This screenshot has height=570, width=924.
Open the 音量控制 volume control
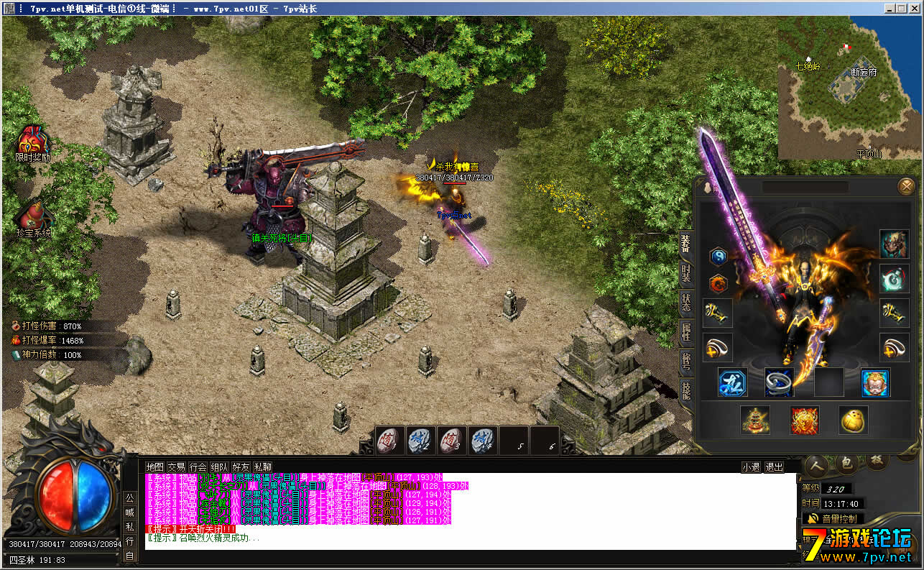coord(833,518)
